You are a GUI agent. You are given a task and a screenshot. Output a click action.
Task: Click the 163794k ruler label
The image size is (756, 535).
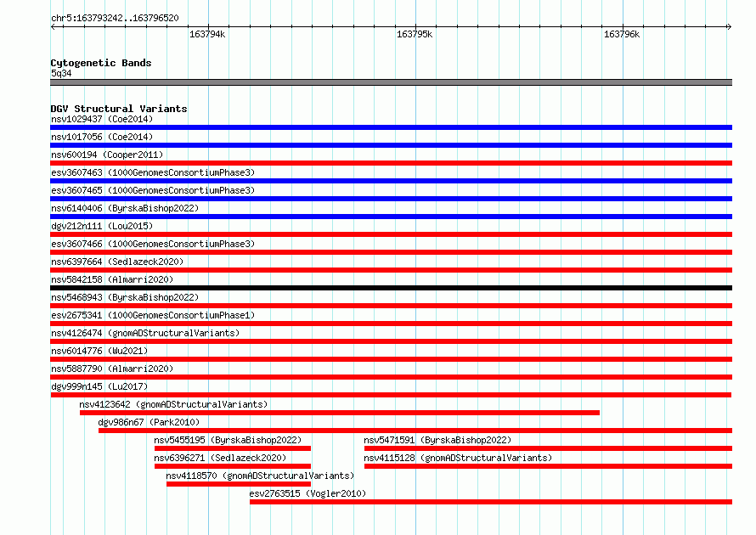click(207, 34)
